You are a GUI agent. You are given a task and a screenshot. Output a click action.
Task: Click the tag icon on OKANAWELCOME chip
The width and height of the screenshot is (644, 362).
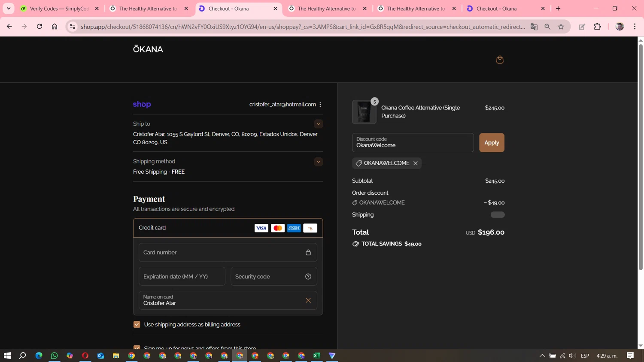click(358, 163)
